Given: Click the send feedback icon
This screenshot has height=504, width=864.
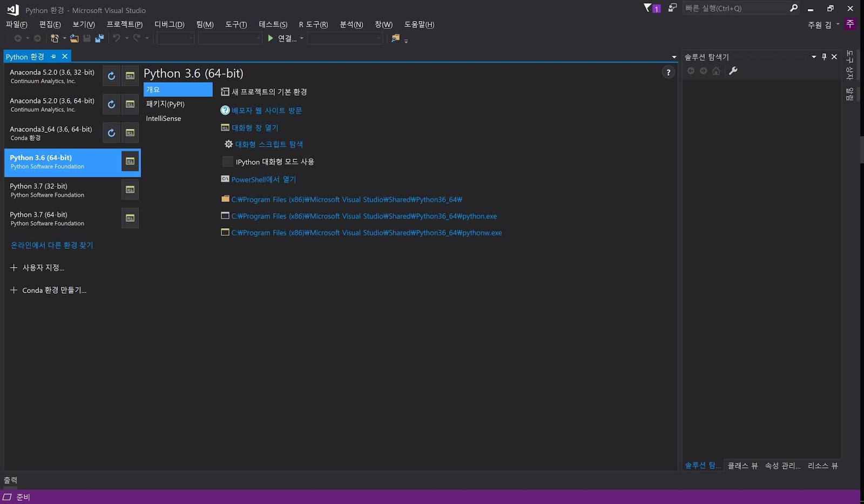Looking at the screenshot, I should tap(672, 8).
